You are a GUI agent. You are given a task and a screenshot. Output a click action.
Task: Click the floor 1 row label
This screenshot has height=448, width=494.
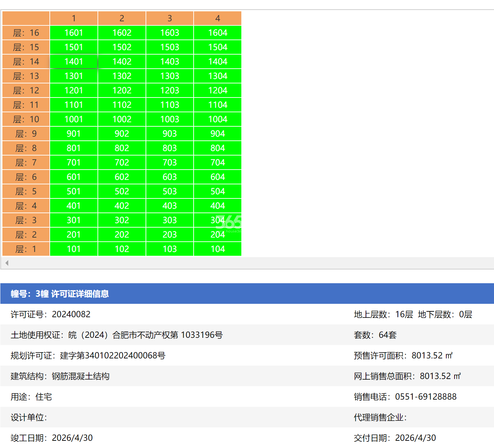26,249
